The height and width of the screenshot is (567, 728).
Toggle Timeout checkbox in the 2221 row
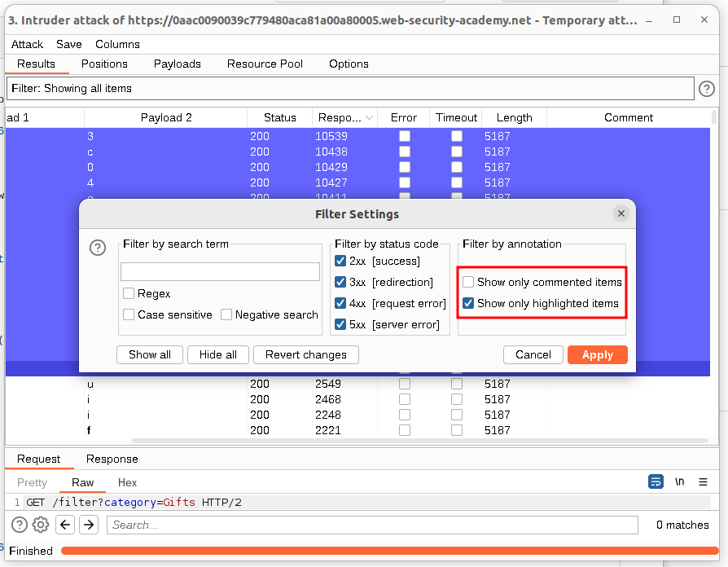click(457, 430)
